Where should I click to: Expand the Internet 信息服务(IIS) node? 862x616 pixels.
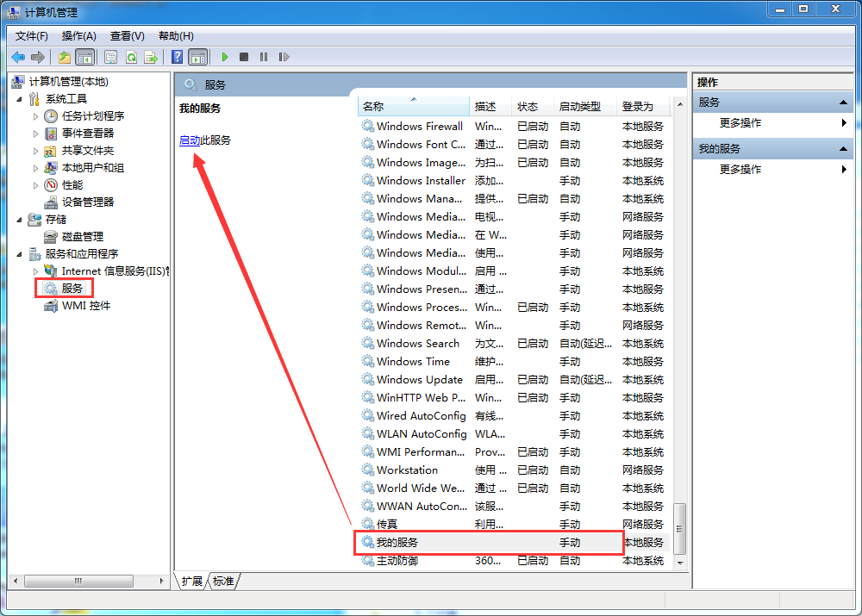(35, 271)
